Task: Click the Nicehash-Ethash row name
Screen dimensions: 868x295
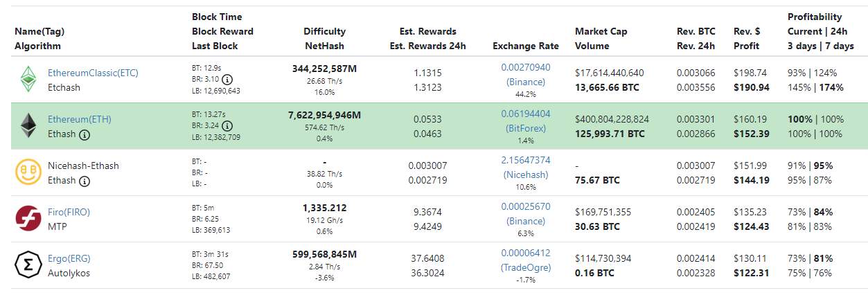Action: (x=83, y=166)
